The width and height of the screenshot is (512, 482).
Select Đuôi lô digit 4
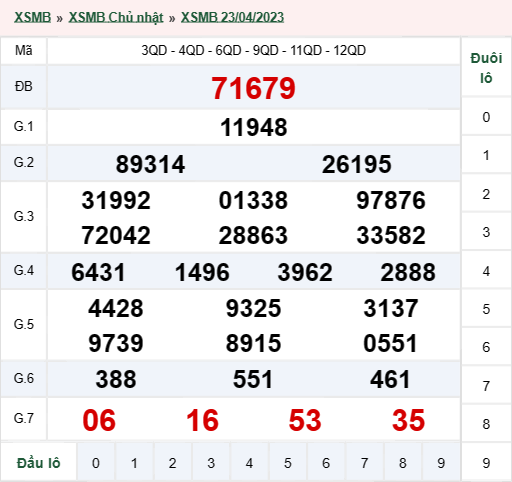point(486,271)
